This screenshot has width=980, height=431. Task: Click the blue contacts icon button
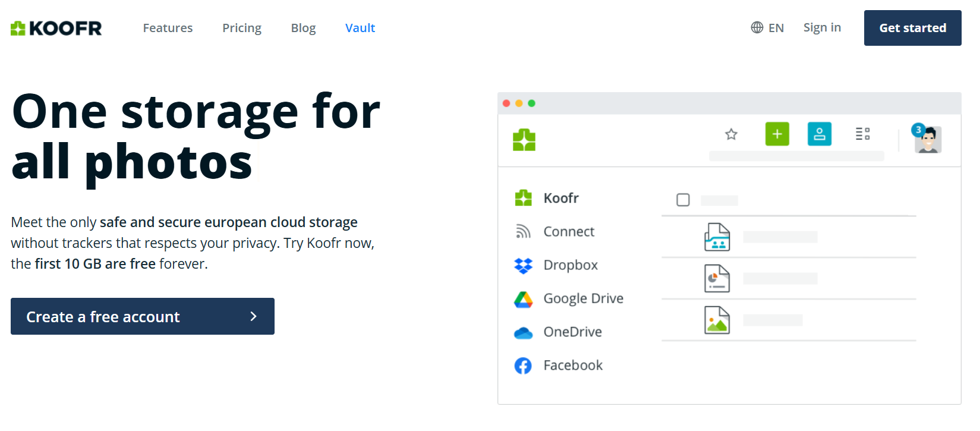820,134
